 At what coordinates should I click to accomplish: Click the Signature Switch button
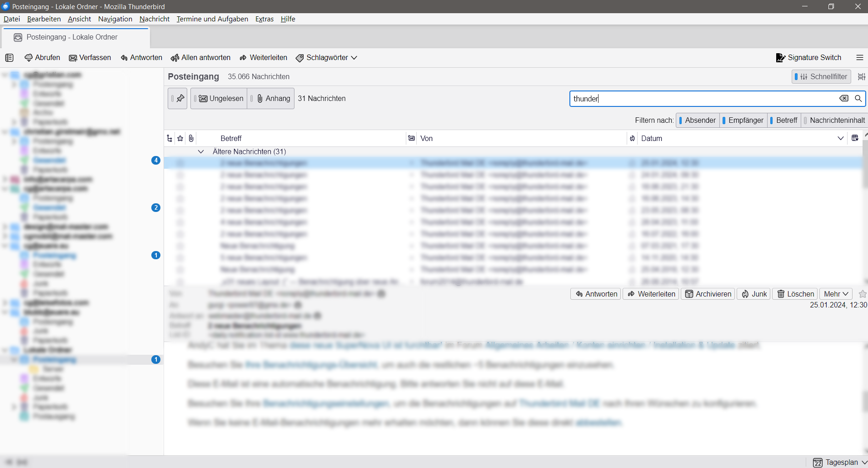pyautogui.click(x=809, y=58)
